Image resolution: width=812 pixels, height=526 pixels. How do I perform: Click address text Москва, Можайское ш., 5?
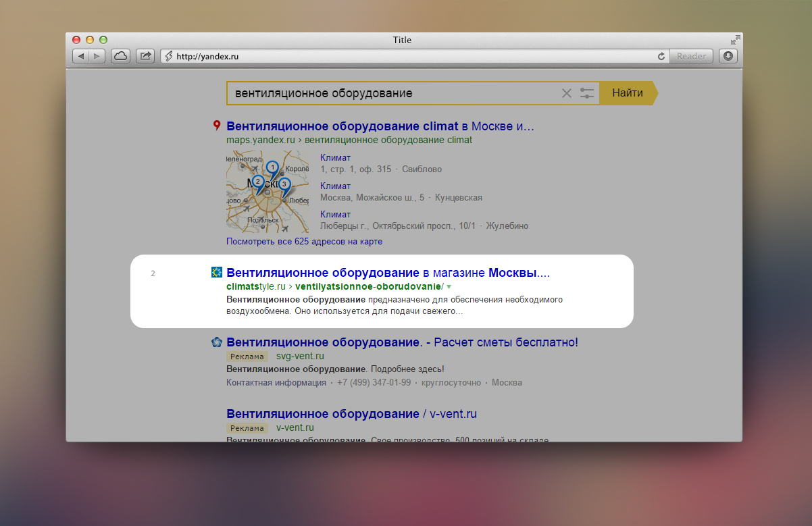372,198
